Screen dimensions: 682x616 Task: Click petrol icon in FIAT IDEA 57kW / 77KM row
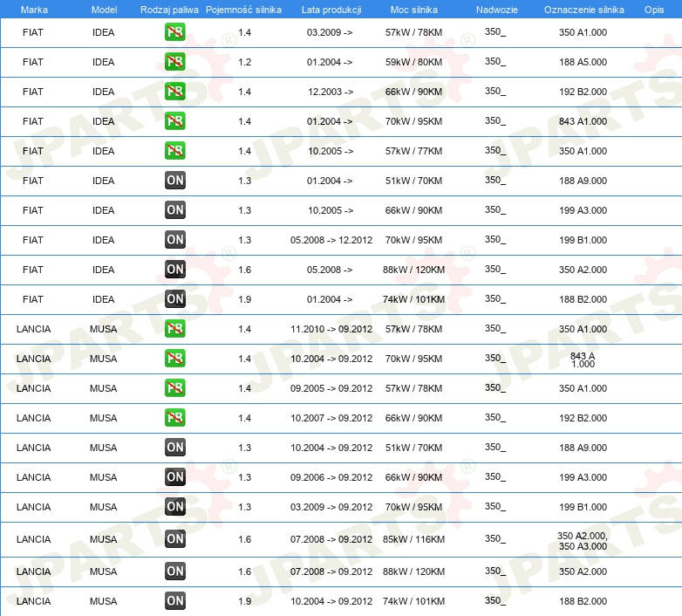[174, 151]
